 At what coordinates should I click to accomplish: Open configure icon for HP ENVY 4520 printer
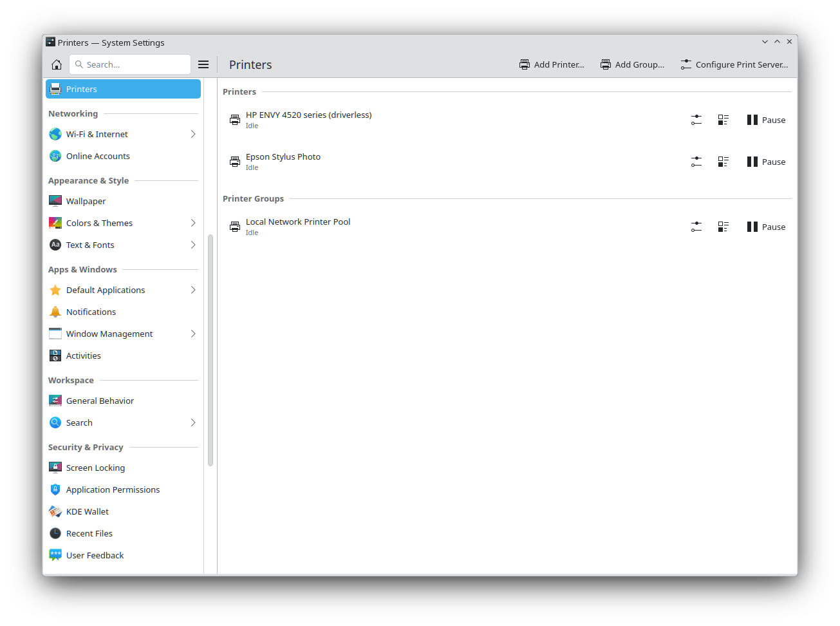pyautogui.click(x=696, y=120)
